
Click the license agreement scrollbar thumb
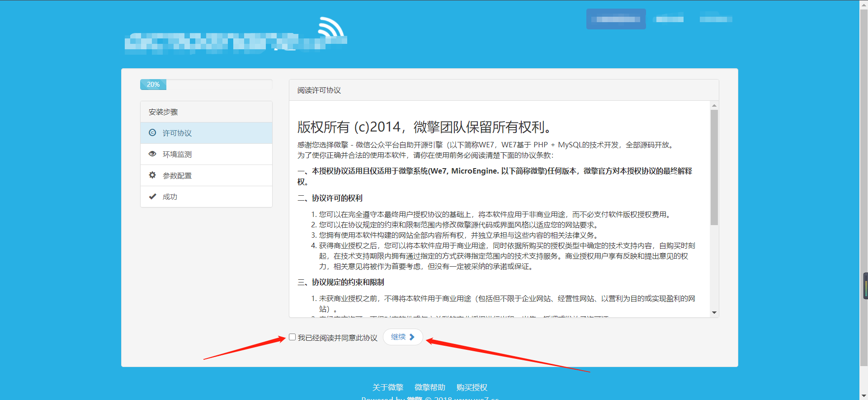(x=714, y=167)
